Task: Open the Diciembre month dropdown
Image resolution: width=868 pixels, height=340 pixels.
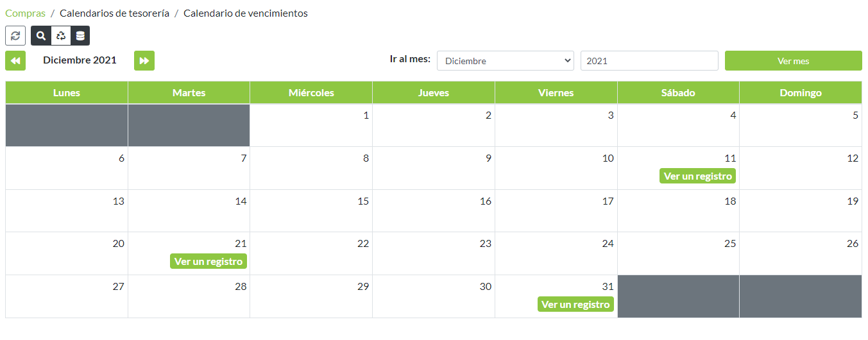Action: 506,61
